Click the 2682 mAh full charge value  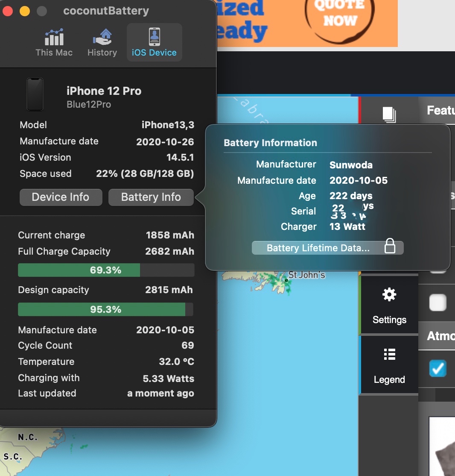click(x=169, y=251)
